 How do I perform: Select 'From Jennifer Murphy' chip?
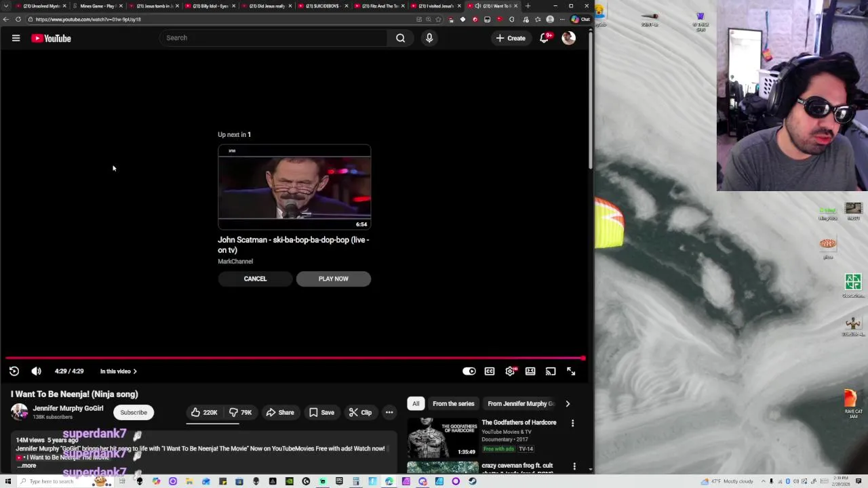point(521,403)
